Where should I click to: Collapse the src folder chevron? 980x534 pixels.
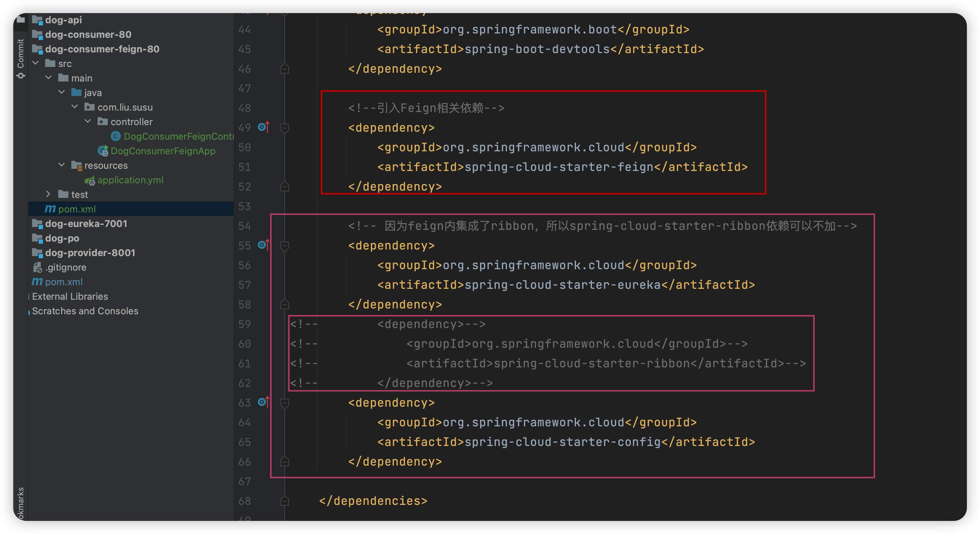[x=36, y=63]
